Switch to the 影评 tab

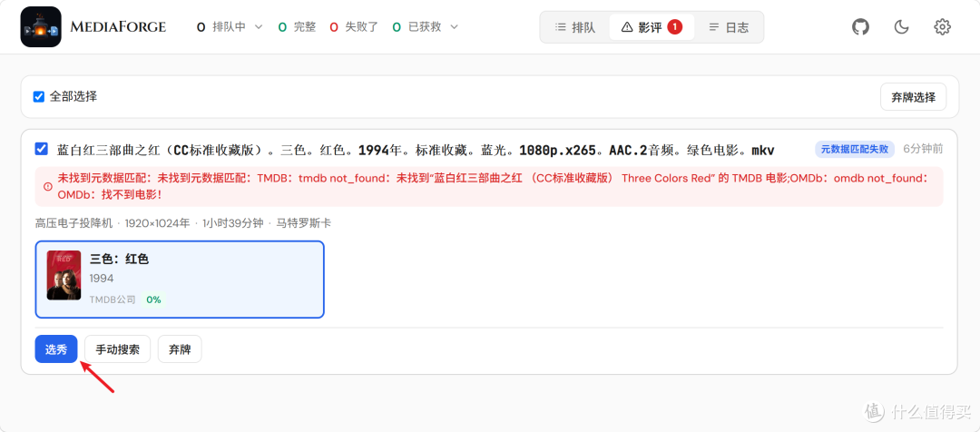click(x=652, y=27)
